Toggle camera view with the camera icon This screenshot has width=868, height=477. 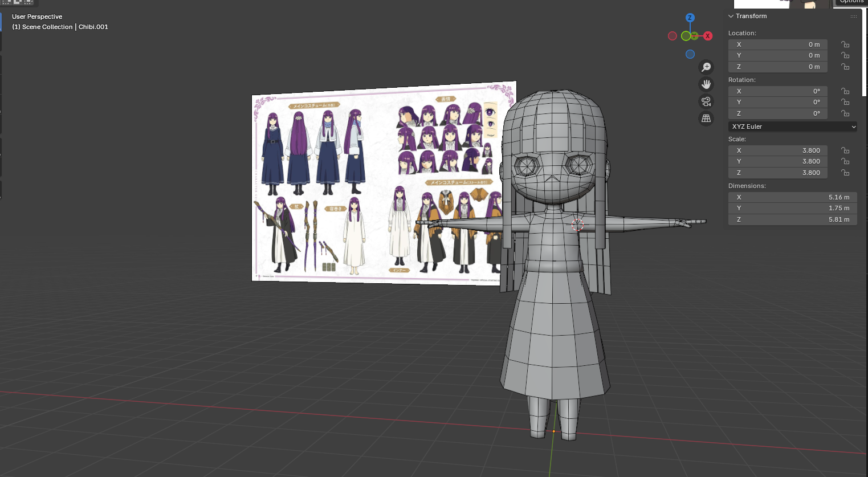706,101
